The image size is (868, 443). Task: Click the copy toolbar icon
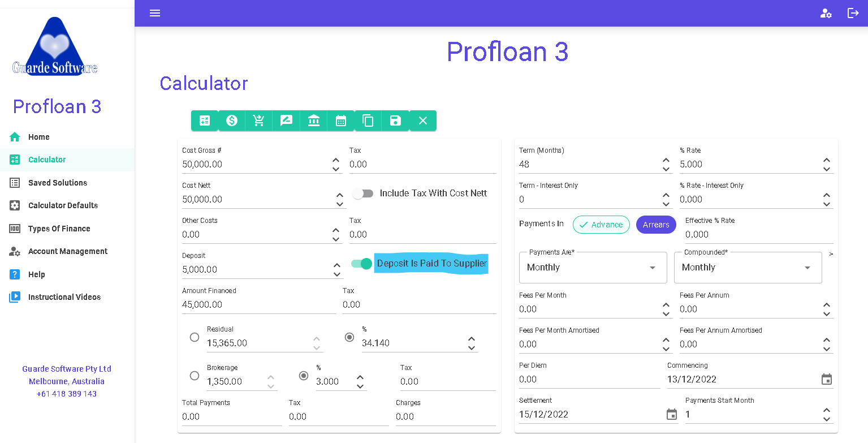368,121
